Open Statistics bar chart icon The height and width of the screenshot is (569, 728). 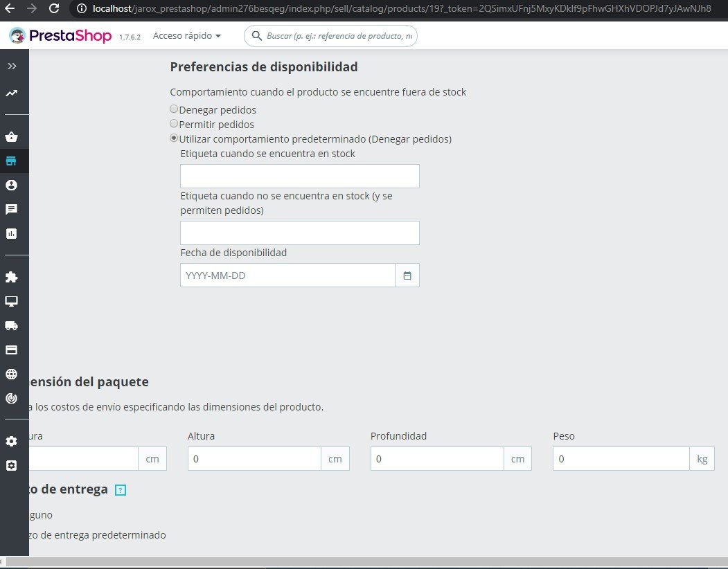[x=12, y=233]
